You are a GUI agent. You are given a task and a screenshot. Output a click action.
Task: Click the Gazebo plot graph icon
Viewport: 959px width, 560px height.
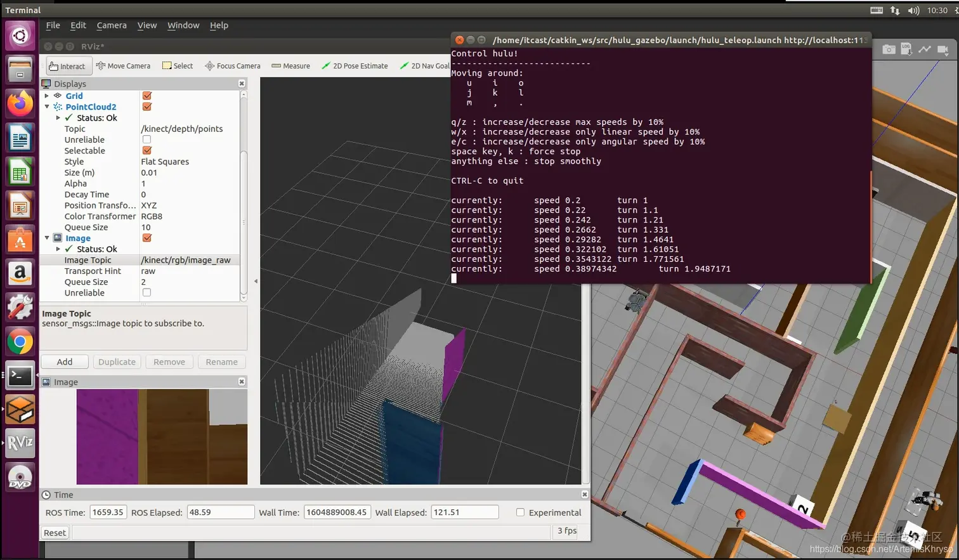(x=925, y=49)
